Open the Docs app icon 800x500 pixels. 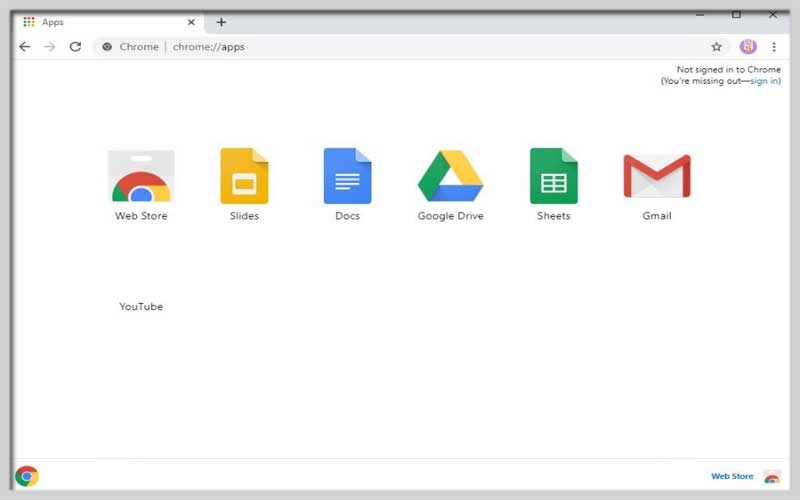pos(347,176)
